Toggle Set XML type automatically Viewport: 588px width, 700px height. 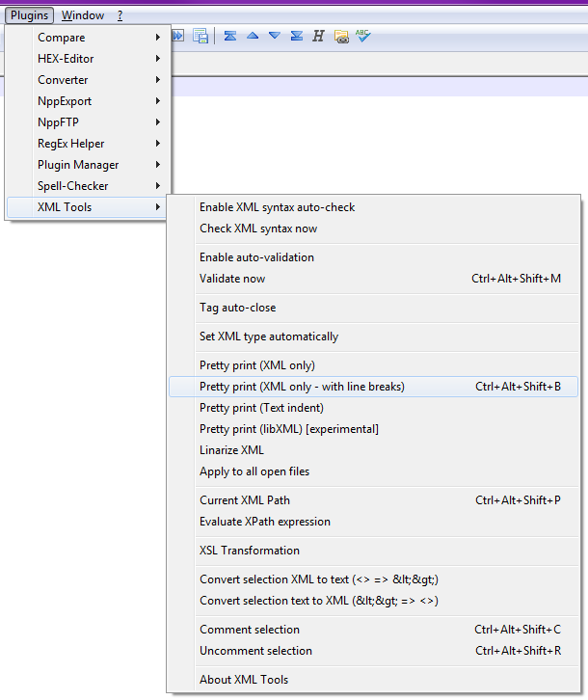[373, 337]
